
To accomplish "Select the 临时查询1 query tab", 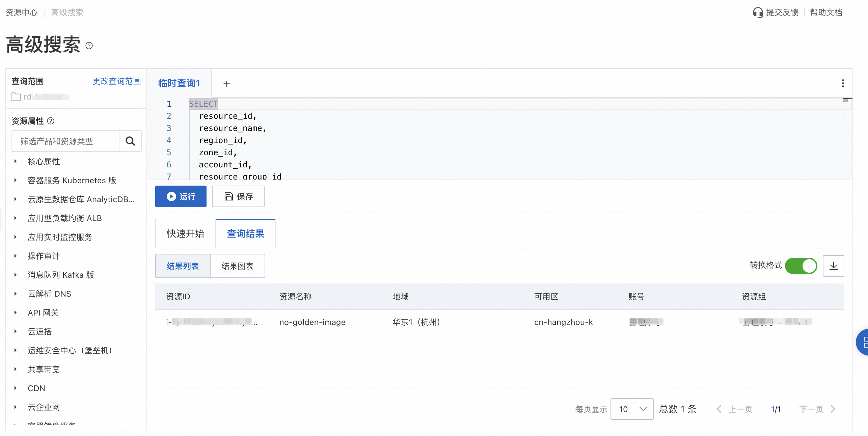I will [179, 83].
